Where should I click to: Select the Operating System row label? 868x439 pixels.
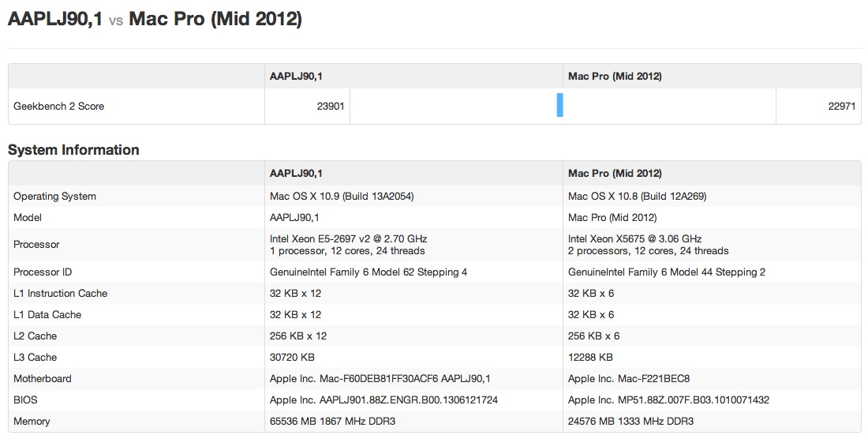54,197
